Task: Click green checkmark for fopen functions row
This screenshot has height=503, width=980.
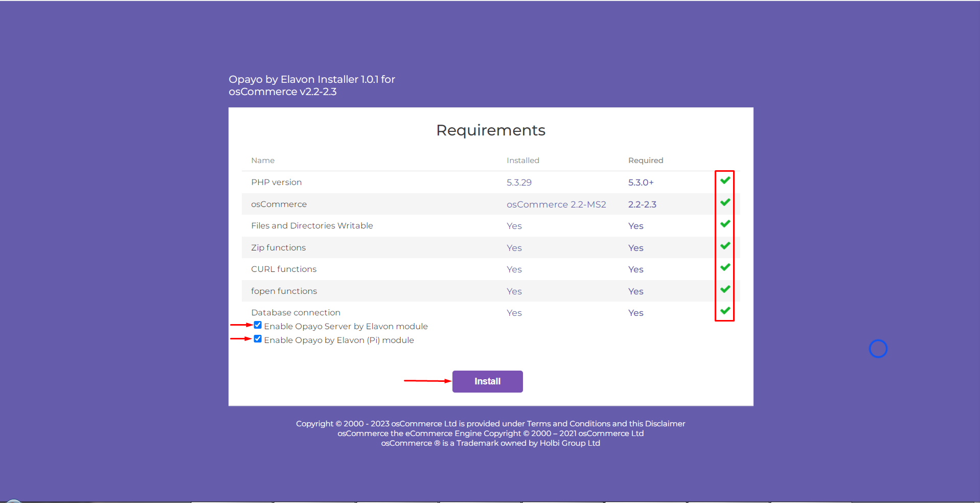Action: click(725, 289)
